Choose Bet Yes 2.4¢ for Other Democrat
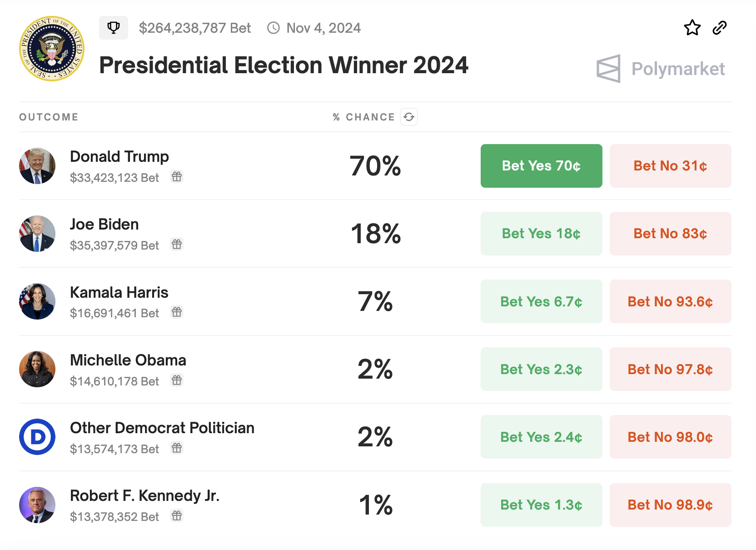Screen dimensions: 756x550 coord(541,437)
